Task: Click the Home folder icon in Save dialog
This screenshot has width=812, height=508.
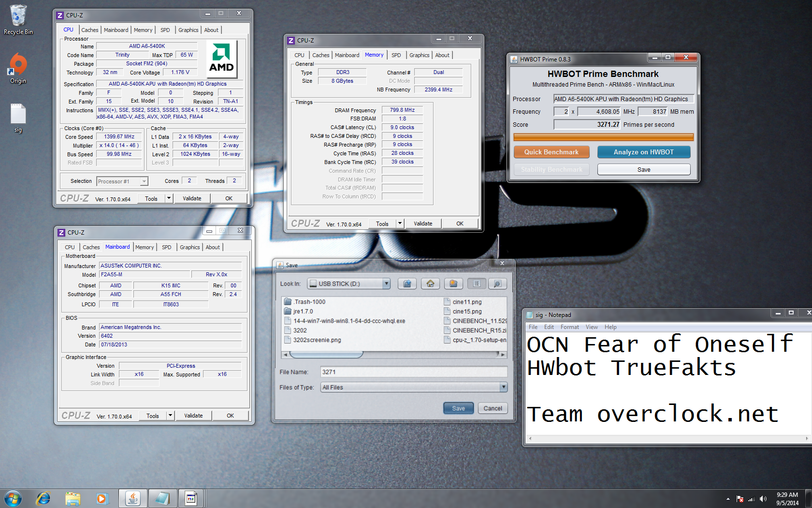Action: (x=430, y=284)
